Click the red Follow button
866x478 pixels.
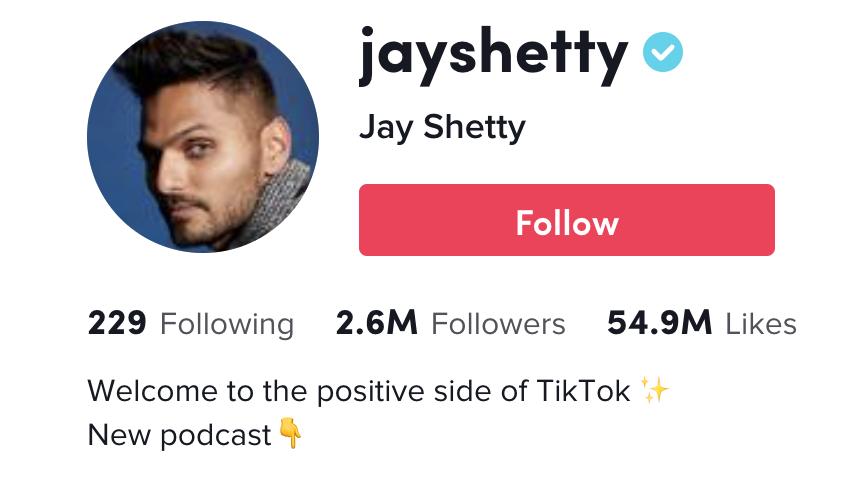tap(567, 220)
